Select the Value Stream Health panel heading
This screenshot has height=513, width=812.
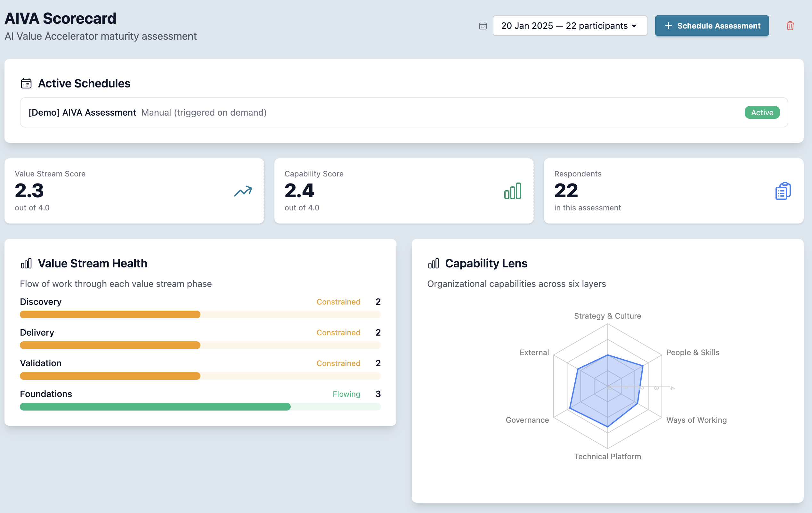click(93, 263)
